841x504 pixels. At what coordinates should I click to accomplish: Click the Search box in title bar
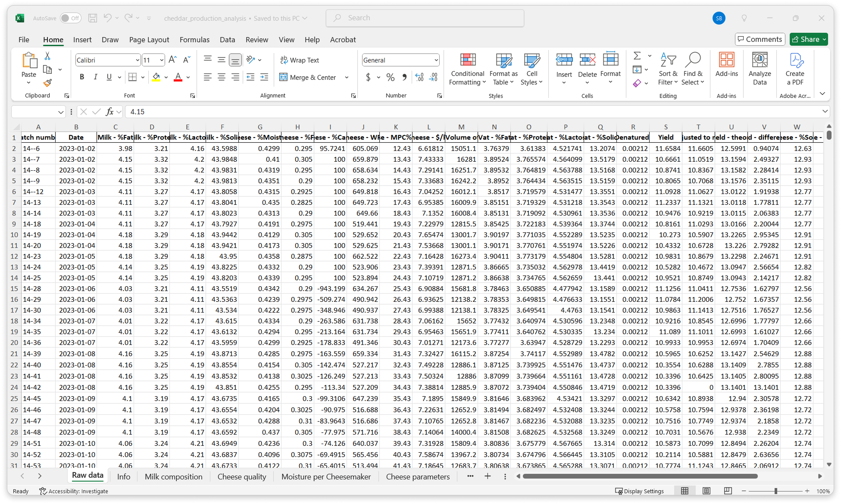[x=425, y=18]
